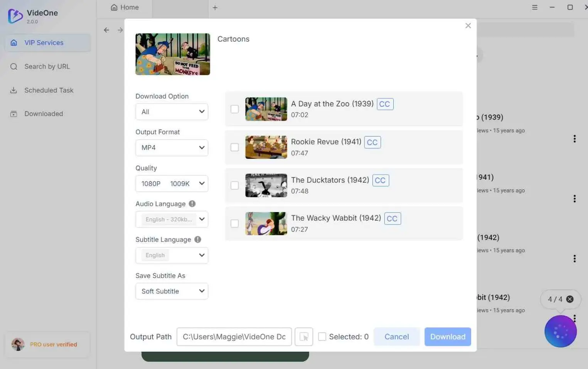The height and width of the screenshot is (369, 588).
Task: Dismiss the 4/4 counter badge
Action: click(x=570, y=299)
